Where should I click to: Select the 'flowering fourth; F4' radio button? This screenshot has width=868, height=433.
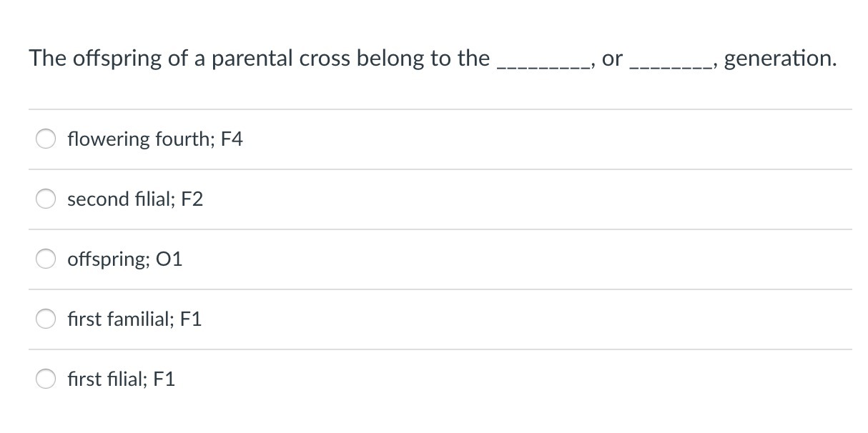pos(47,139)
